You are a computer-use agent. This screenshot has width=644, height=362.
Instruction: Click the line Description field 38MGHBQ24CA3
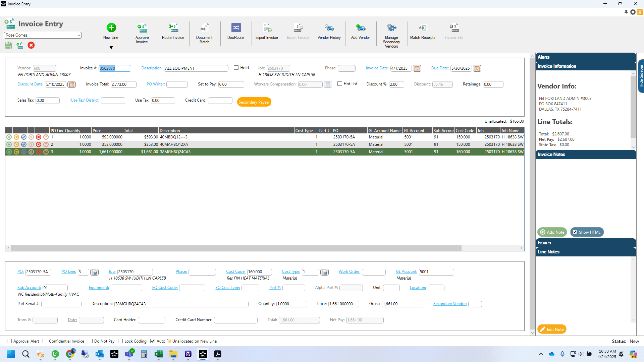(x=181, y=304)
